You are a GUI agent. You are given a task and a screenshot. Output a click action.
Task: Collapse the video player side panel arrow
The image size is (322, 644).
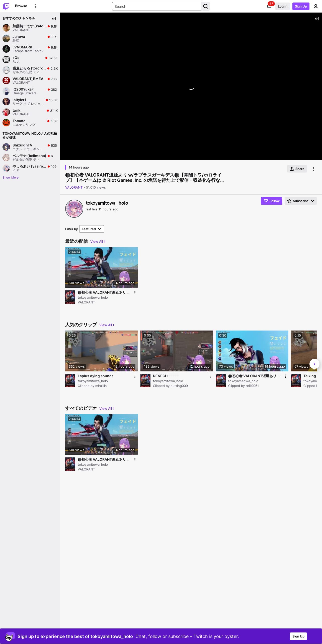coord(317,19)
